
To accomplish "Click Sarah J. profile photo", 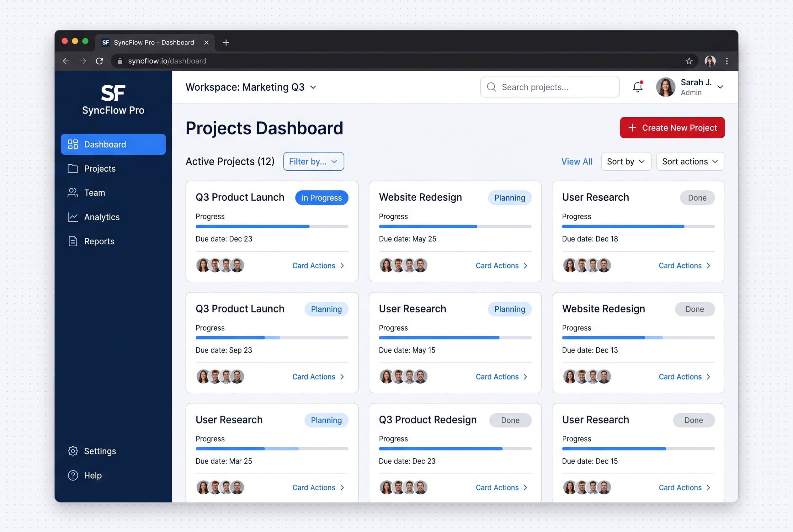I will click(665, 87).
